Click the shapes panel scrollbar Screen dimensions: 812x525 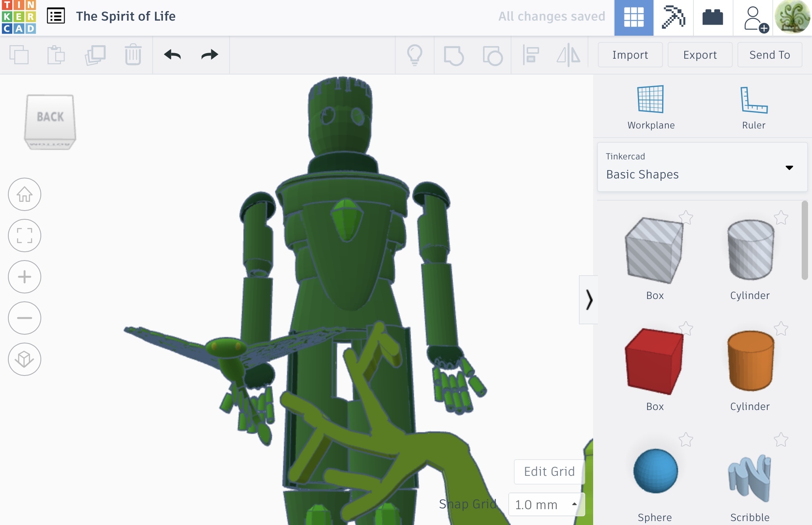[804, 240]
